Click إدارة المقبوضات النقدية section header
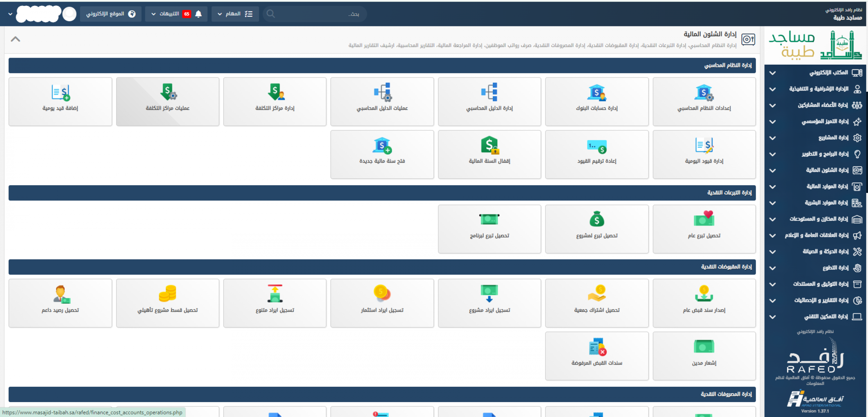This screenshot has height=417, width=868. click(x=382, y=267)
